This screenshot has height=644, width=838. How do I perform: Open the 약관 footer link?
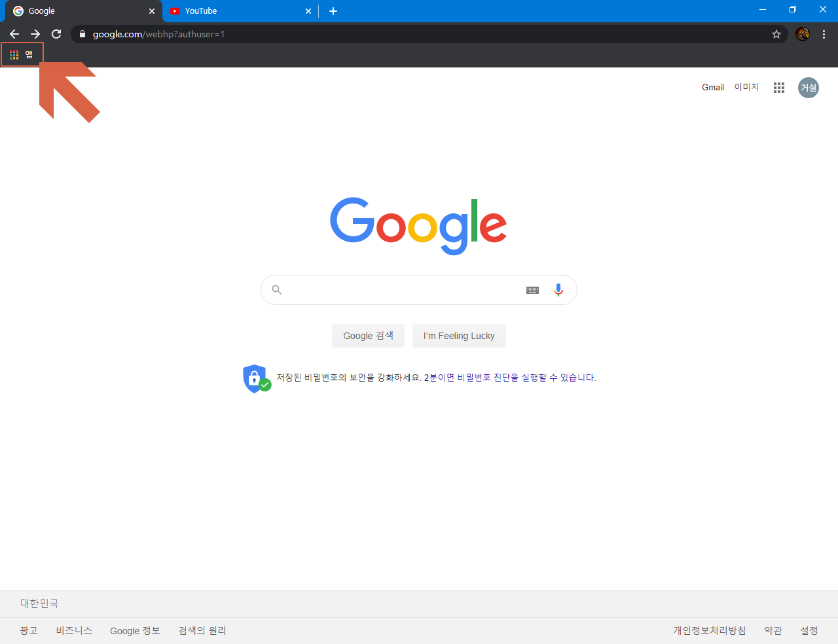[x=773, y=630]
